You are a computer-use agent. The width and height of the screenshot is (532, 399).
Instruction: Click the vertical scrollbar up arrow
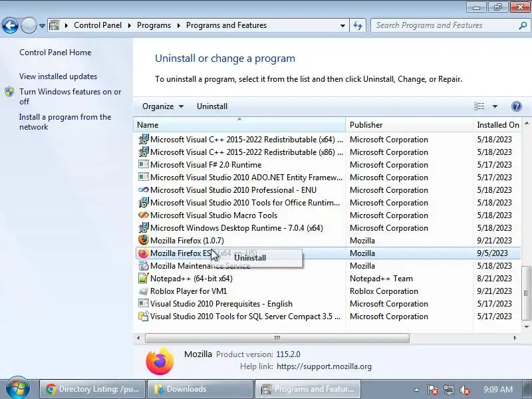[527, 124]
